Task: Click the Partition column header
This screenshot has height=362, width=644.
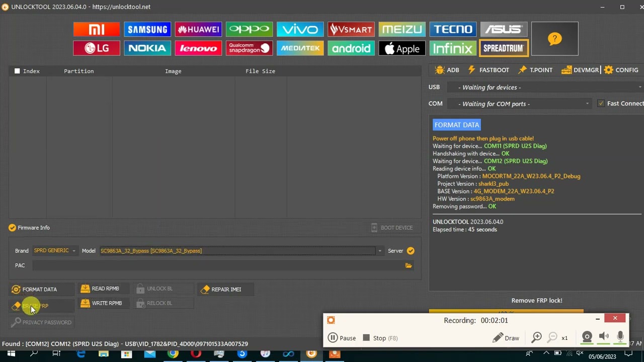Action: click(79, 71)
